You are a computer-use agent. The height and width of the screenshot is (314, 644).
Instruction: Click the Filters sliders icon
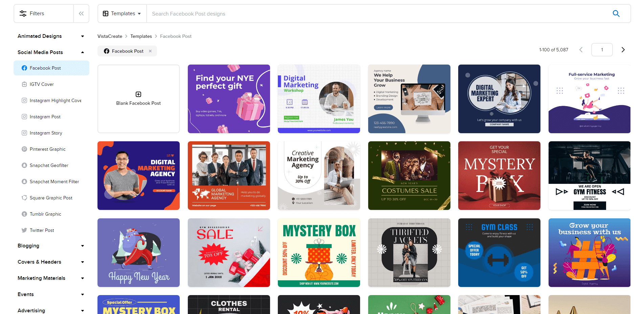23,14
